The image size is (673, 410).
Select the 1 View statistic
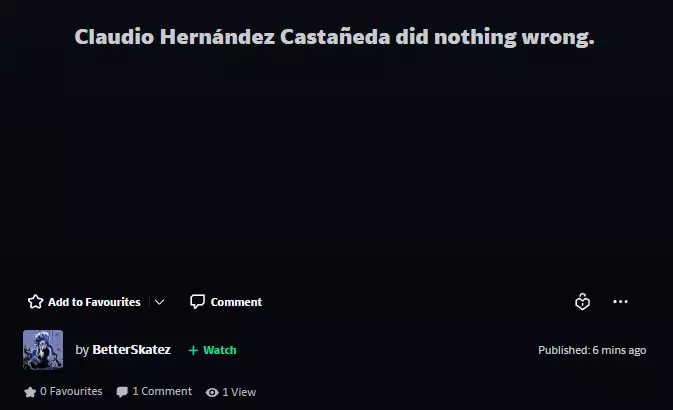coord(239,392)
